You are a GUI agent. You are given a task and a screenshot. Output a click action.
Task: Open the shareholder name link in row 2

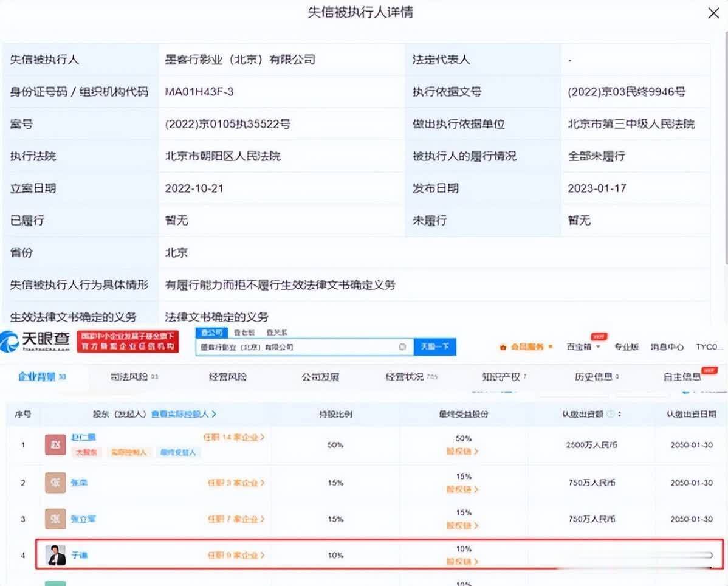coord(79,483)
